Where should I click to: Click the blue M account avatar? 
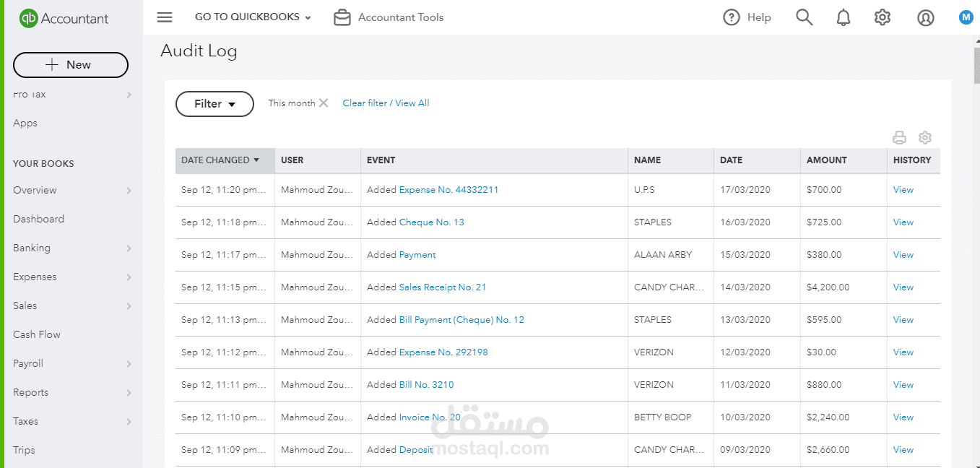pyautogui.click(x=966, y=17)
